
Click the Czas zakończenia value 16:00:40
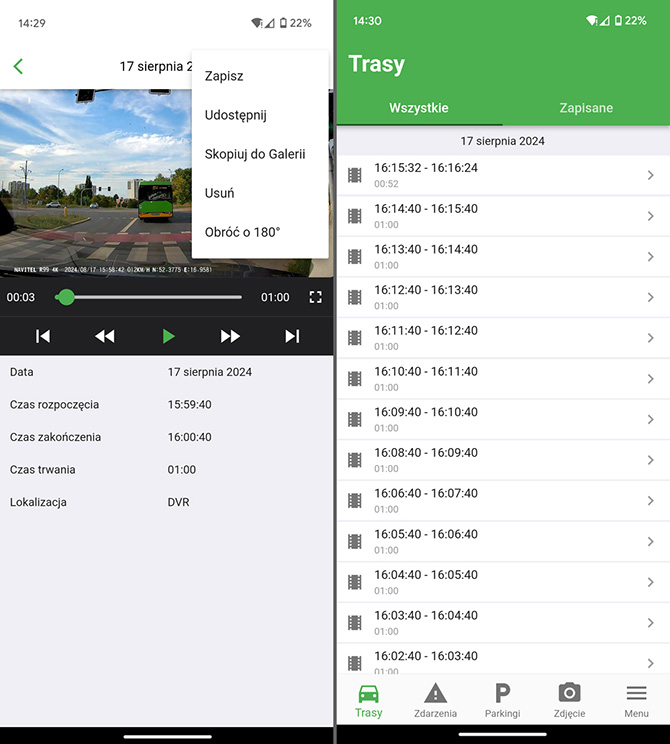tap(189, 437)
